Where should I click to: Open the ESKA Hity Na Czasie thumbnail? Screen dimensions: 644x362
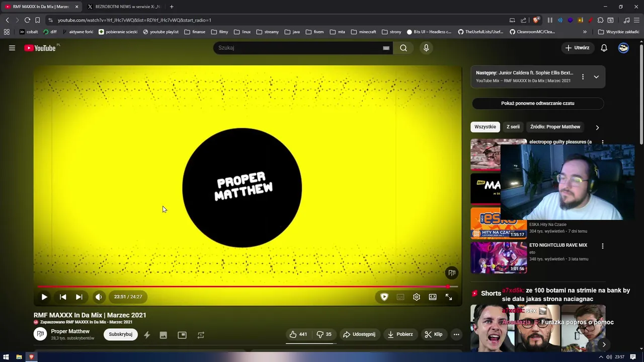tap(499, 223)
